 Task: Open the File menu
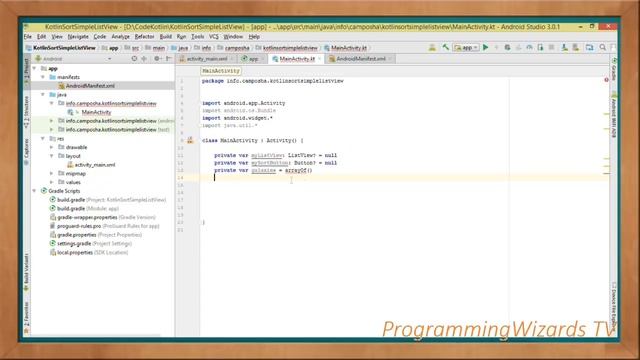28,37
